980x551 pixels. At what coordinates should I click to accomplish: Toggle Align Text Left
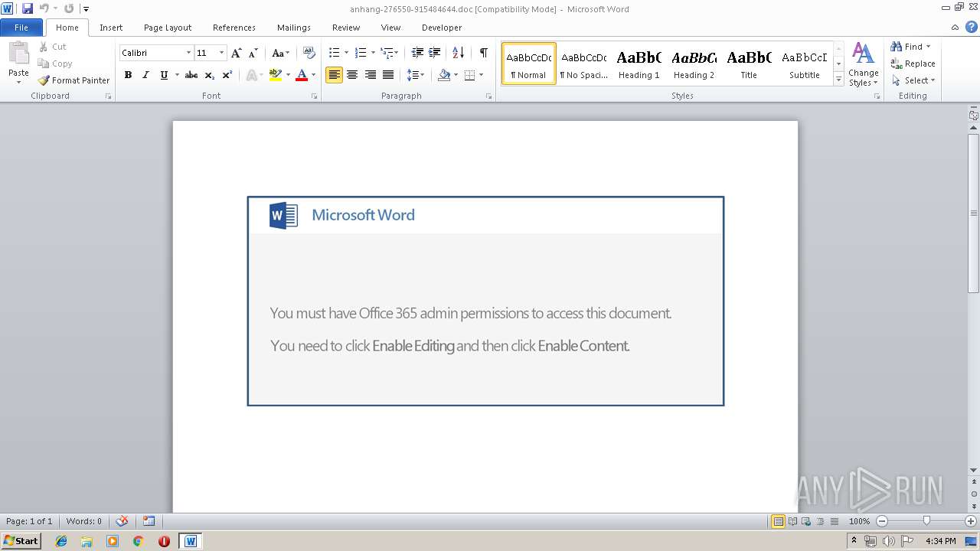pos(334,75)
